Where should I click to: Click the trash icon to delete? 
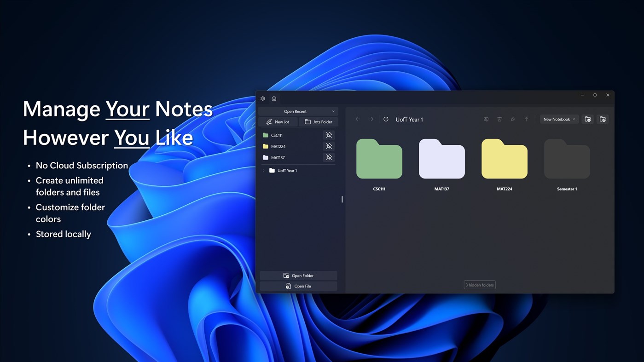(x=499, y=119)
